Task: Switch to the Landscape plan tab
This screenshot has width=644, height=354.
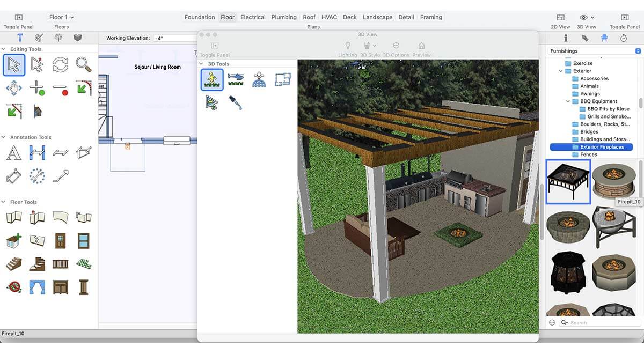Action: (377, 17)
